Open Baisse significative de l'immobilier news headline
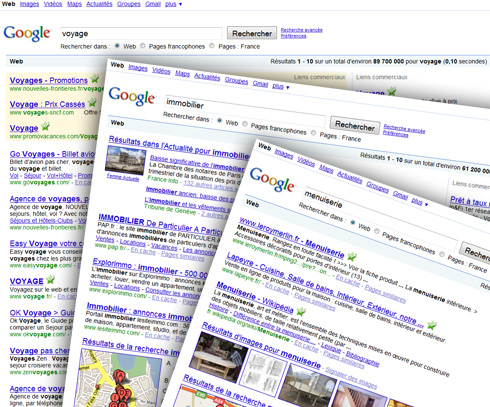490x407 pixels. coord(197,163)
